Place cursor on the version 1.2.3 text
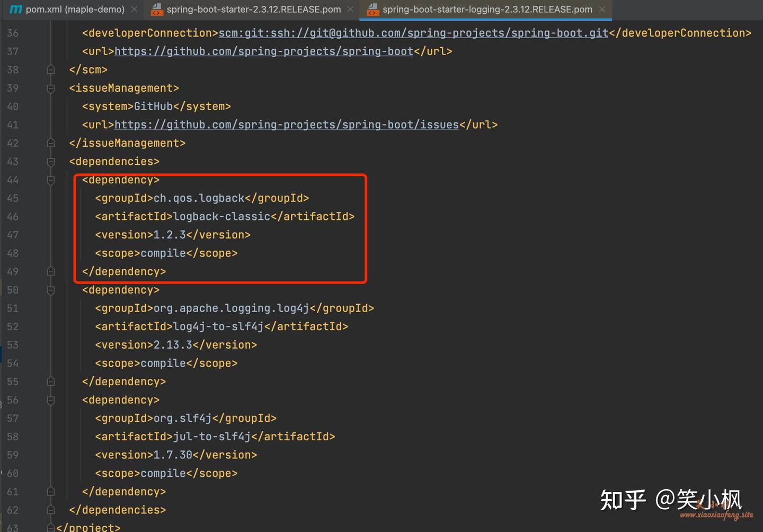 tap(169, 234)
